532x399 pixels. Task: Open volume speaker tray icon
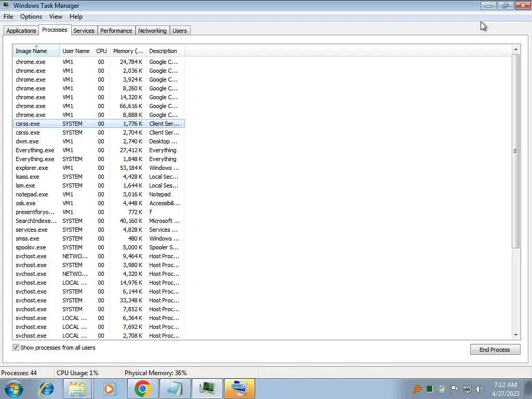[479, 389]
